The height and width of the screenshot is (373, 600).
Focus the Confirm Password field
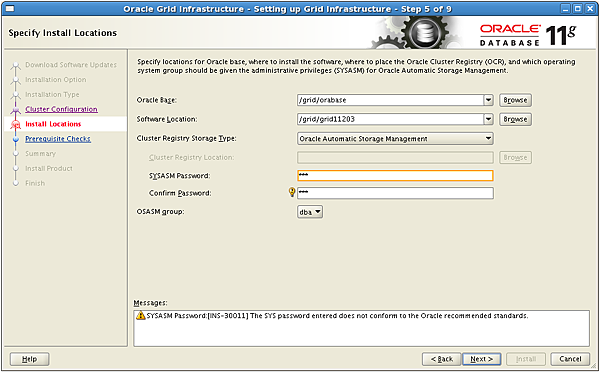tap(395, 193)
